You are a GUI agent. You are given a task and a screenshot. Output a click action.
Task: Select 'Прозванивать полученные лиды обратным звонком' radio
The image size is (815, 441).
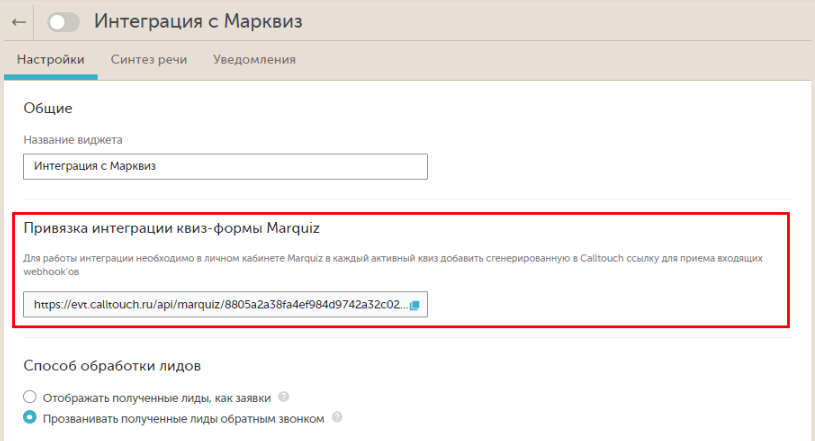[x=30, y=418]
